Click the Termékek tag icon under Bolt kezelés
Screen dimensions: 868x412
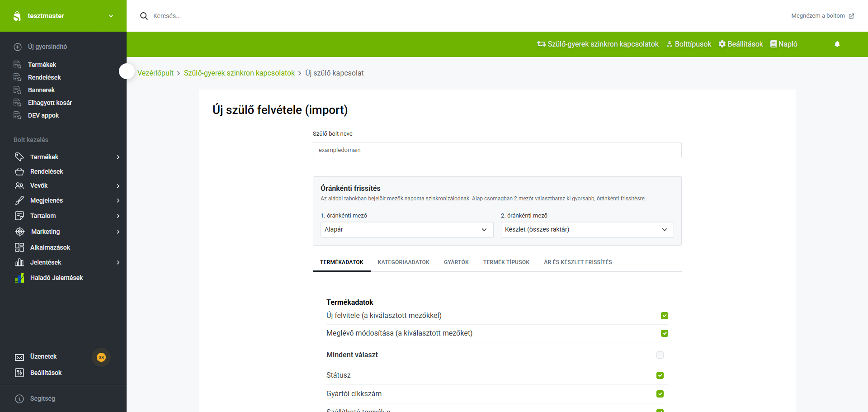pos(19,157)
